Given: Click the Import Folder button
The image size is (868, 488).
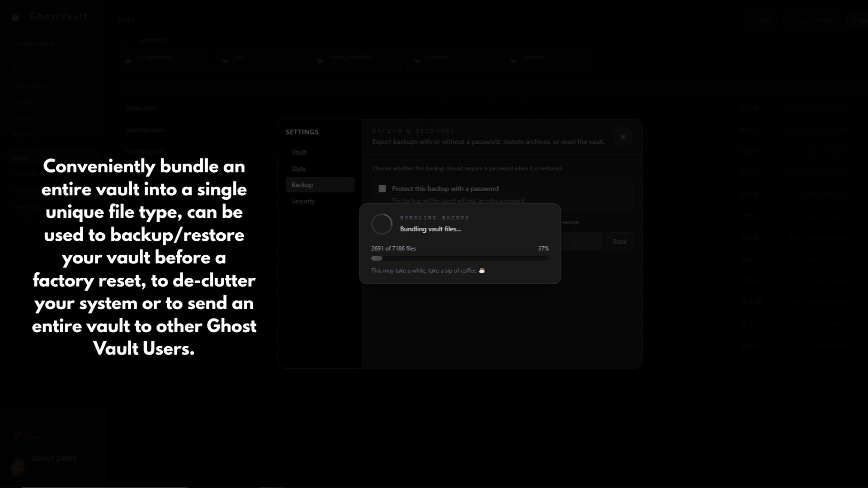Looking at the screenshot, I should tap(811, 20).
